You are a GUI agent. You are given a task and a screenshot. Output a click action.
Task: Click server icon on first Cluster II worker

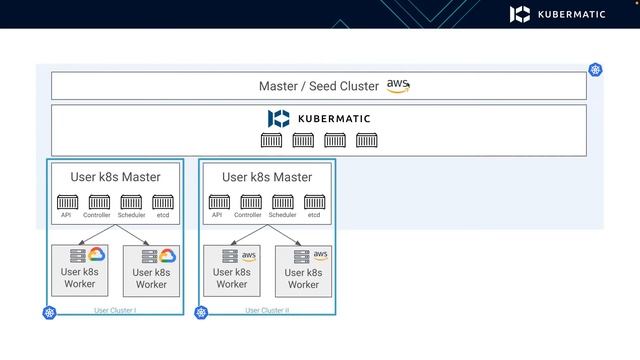(230, 256)
